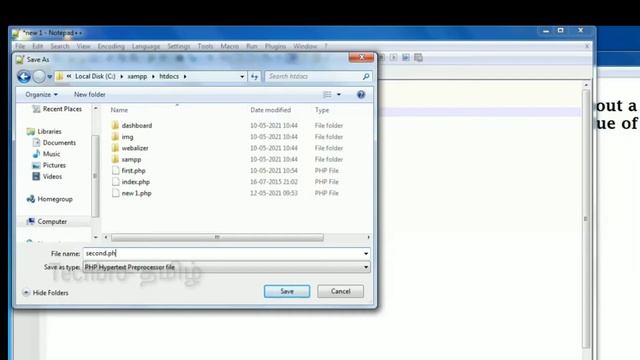Open the Tools menu in Notepad++
640x360 pixels.
click(x=205, y=46)
